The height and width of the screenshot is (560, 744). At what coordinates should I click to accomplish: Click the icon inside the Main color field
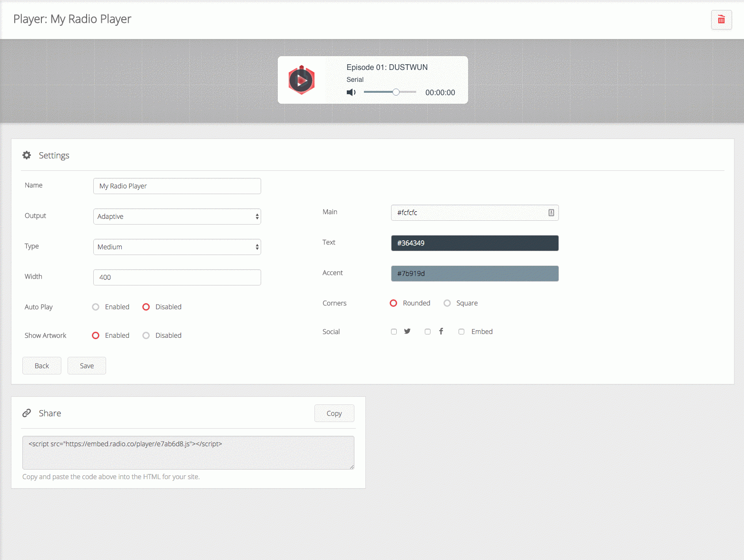[x=551, y=213]
